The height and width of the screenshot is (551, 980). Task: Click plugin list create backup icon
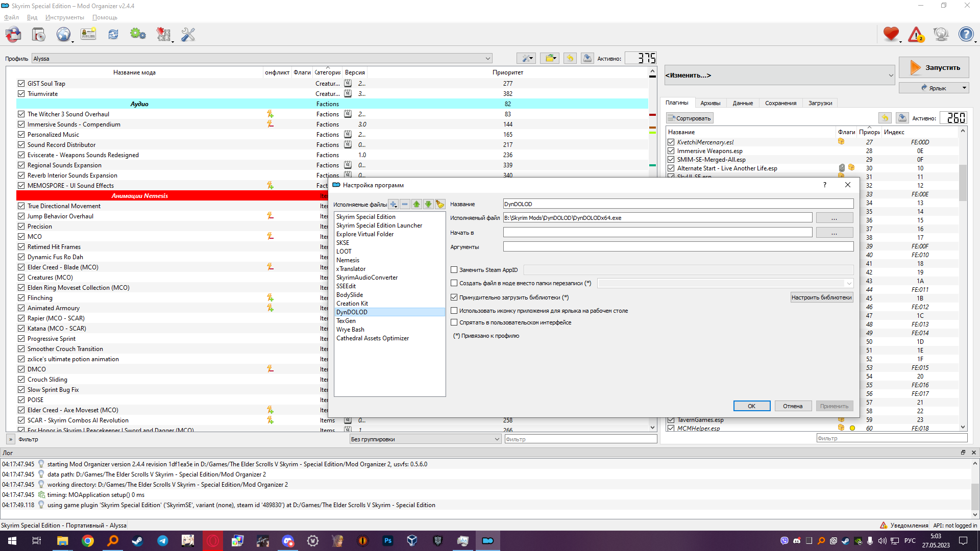tap(902, 118)
